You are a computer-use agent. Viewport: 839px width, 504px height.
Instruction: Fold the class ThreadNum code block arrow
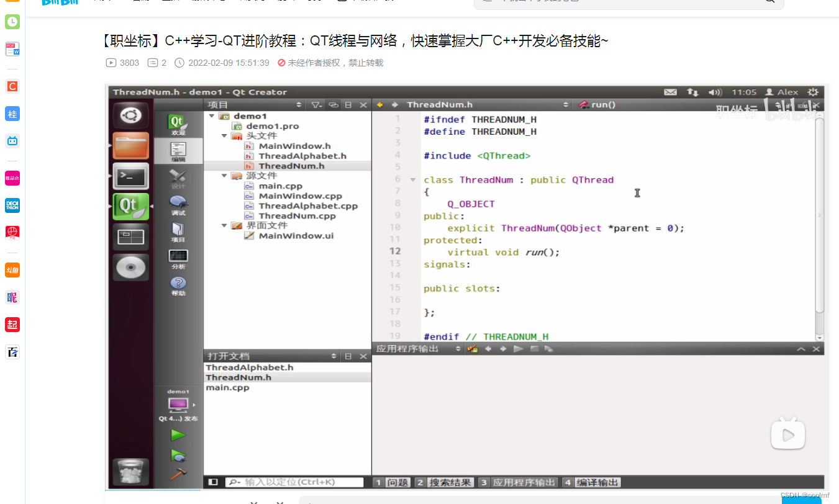(x=412, y=180)
